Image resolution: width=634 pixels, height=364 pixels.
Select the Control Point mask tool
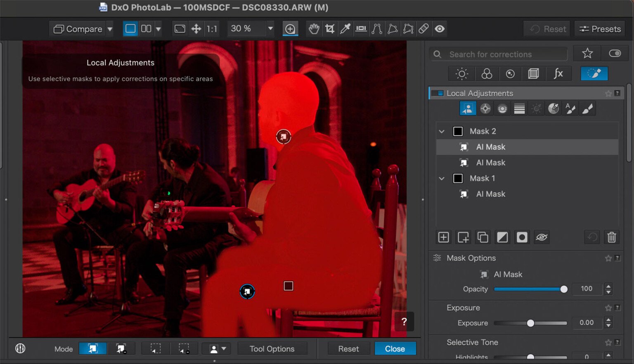pos(485,108)
